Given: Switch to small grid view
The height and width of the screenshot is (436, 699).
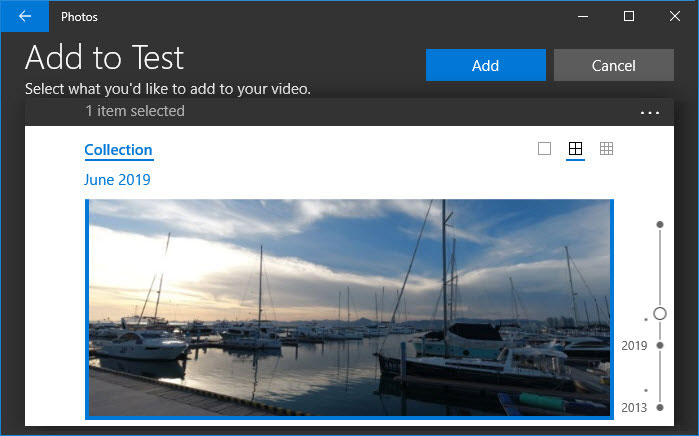Looking at the screenshot, I should coord(606,149).
